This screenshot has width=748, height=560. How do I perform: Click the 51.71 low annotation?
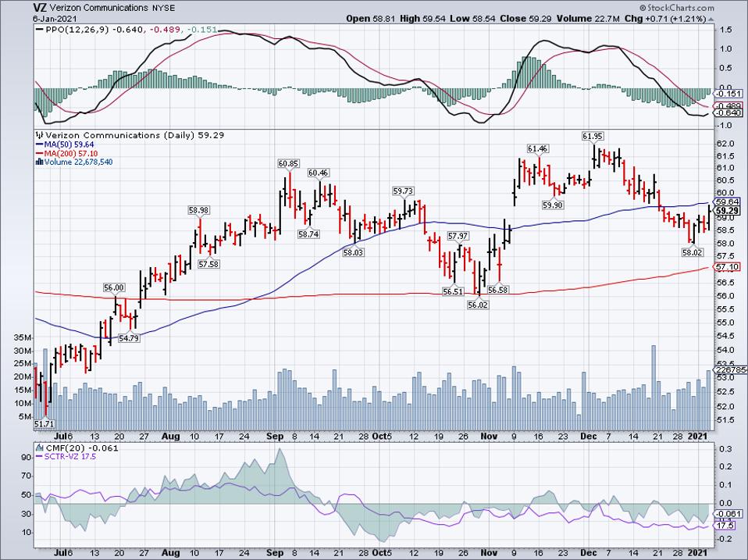pyautogui.click(x=44, y=423)
